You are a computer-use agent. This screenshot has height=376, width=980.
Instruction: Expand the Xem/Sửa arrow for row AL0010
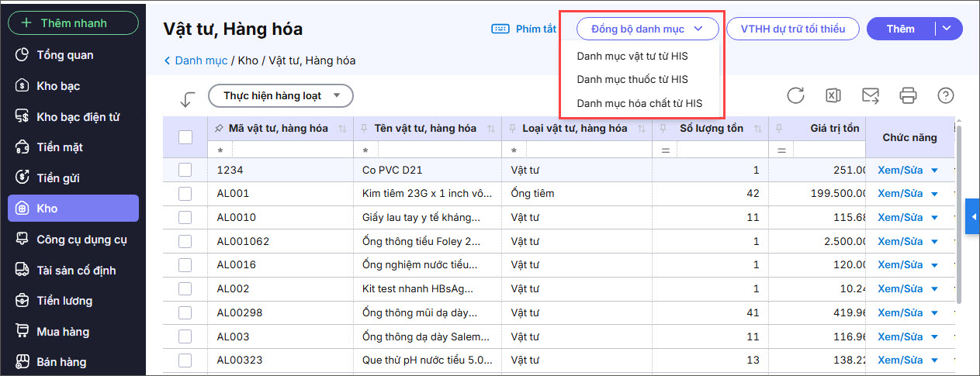click(x=934, y=218)
